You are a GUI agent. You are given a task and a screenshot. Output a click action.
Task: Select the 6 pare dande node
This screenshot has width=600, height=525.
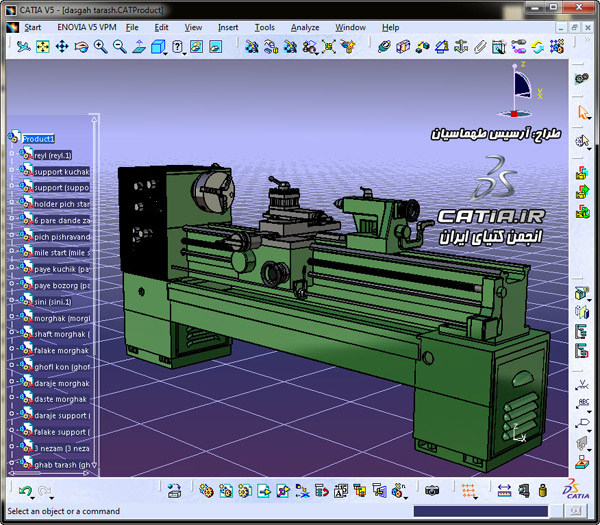point(62,220)
